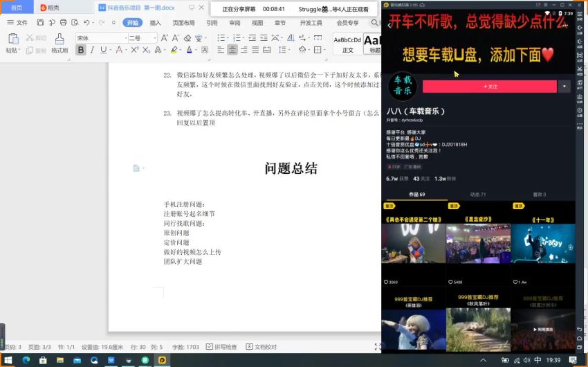Apply italic formatting
This screenshot has width=588, height=367.
point(92,50)
